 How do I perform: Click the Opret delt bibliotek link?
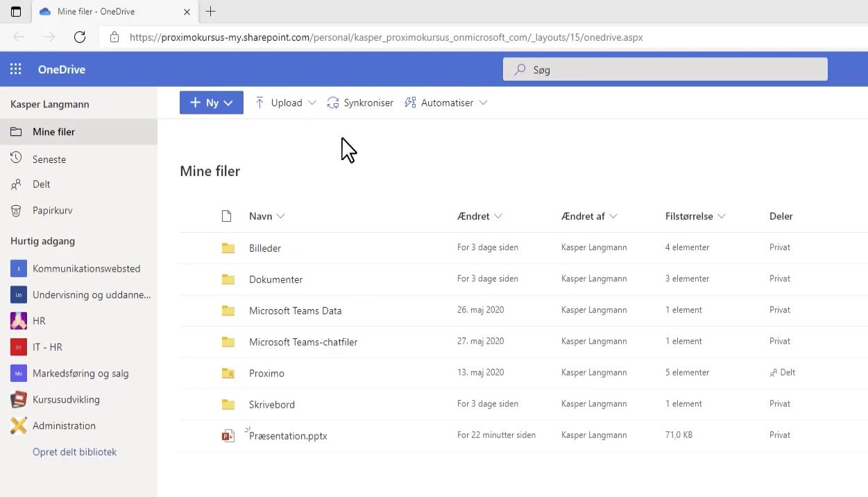pos(74,452)
